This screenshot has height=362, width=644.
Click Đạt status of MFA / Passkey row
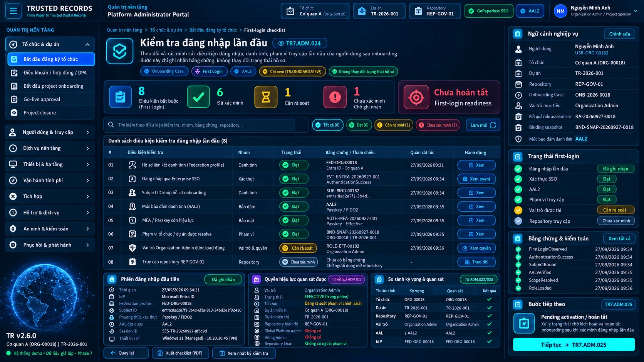[294, 221]
